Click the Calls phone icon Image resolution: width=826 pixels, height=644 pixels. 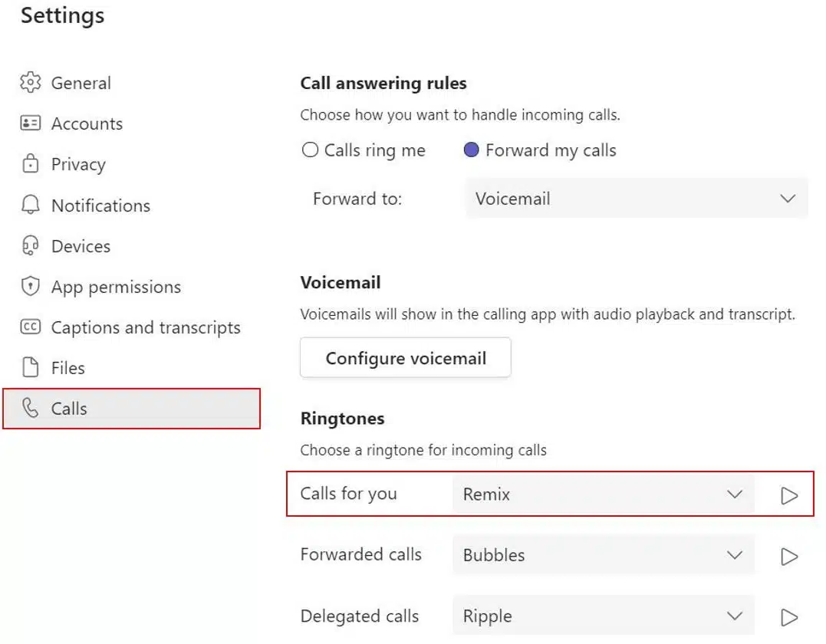[30, 408]
